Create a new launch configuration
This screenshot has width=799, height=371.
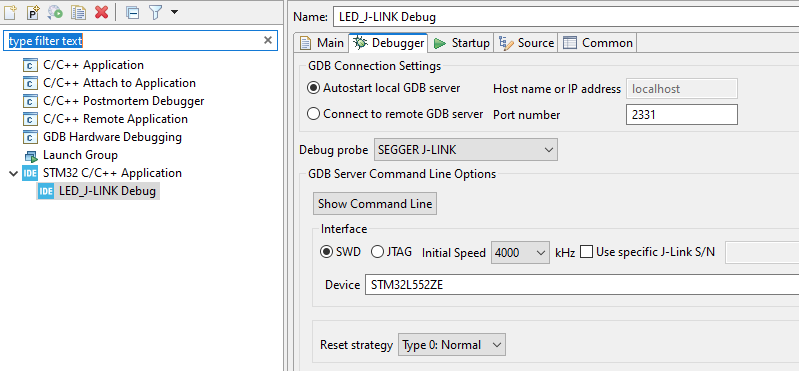10,12
